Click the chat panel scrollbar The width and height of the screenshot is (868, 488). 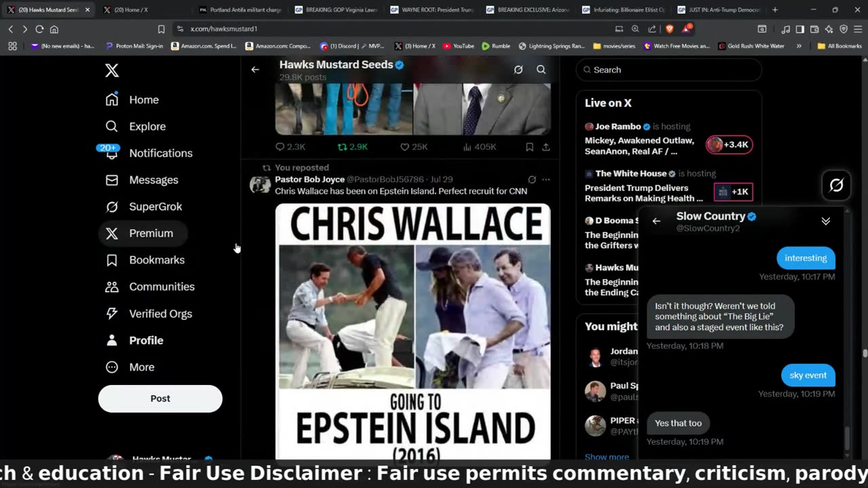(x=846, y=439)
